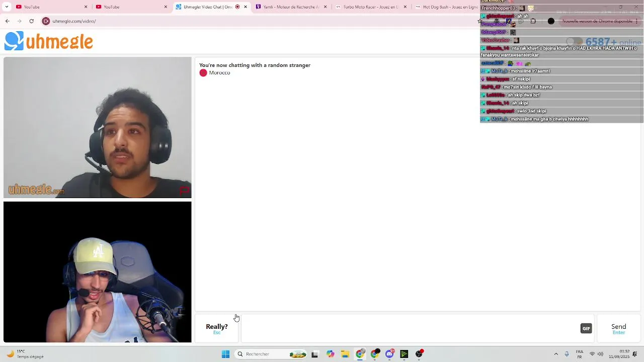Click the 'You're now chatting with a random stranger' text
The image size is (644, 362).
point(255,65)
